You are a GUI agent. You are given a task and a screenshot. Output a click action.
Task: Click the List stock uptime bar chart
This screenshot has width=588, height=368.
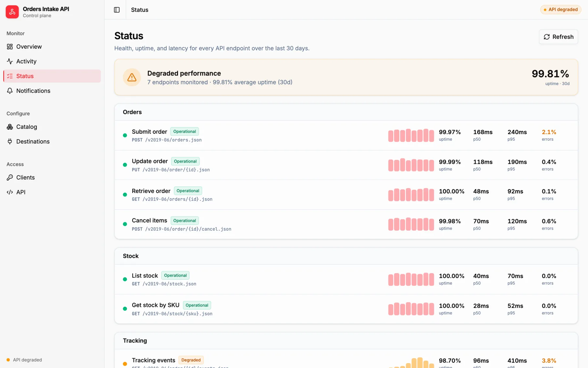coord(411,279)
